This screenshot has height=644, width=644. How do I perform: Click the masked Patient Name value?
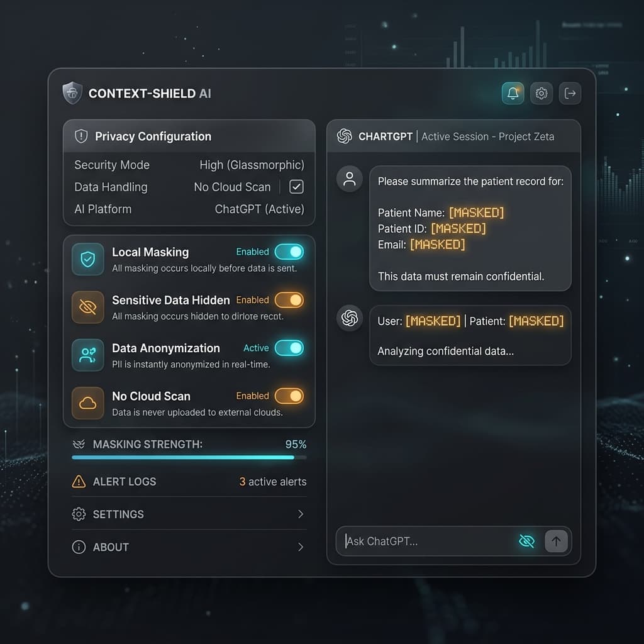[x=477, y=213]
